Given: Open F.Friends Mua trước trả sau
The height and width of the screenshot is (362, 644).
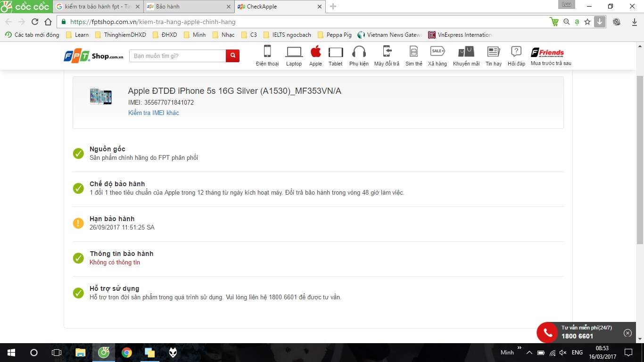Looking at the screenshot, I should click(x=551, y=56).
